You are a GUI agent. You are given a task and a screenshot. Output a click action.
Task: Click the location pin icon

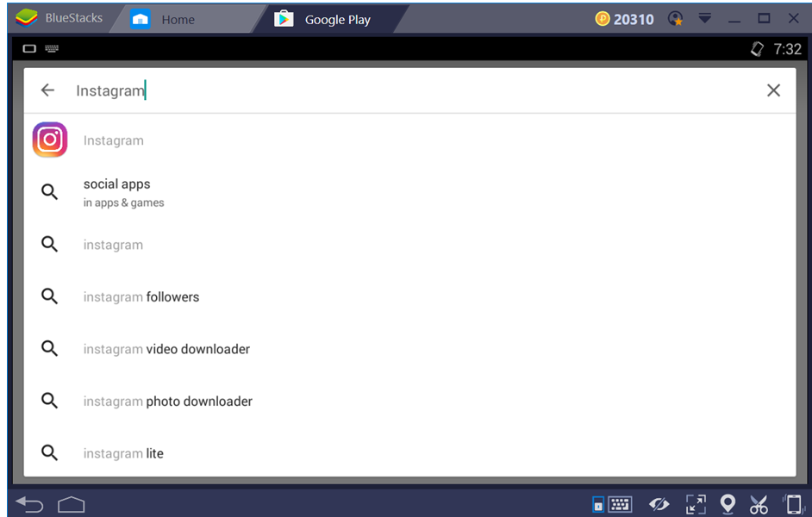728,504
